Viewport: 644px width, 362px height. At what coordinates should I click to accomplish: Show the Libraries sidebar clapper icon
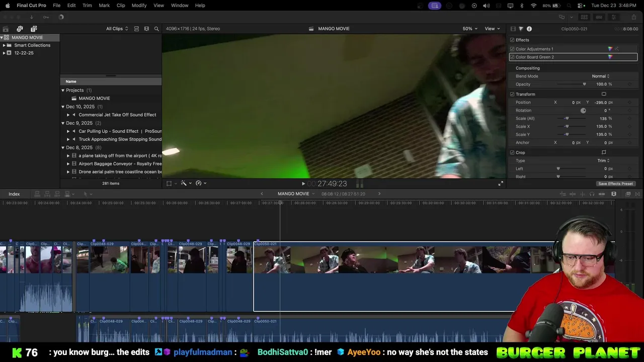(6, 29)
